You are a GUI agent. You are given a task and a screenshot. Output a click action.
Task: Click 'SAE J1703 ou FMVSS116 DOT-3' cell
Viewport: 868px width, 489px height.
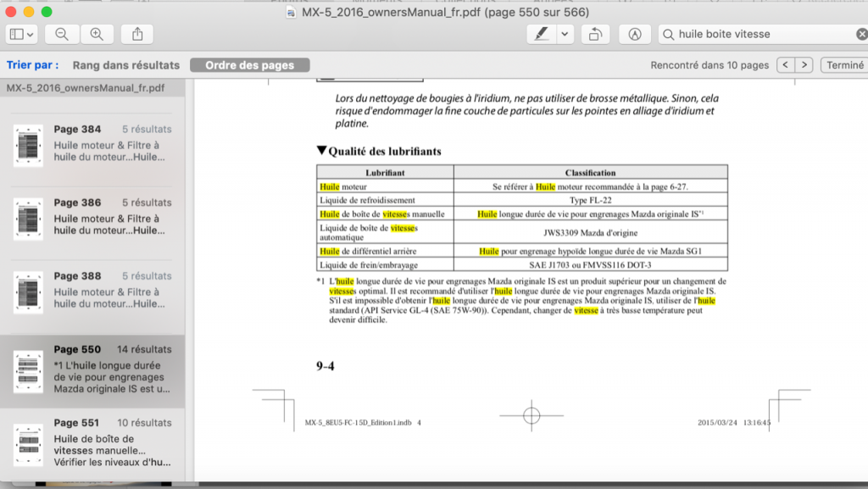point(590,265)
